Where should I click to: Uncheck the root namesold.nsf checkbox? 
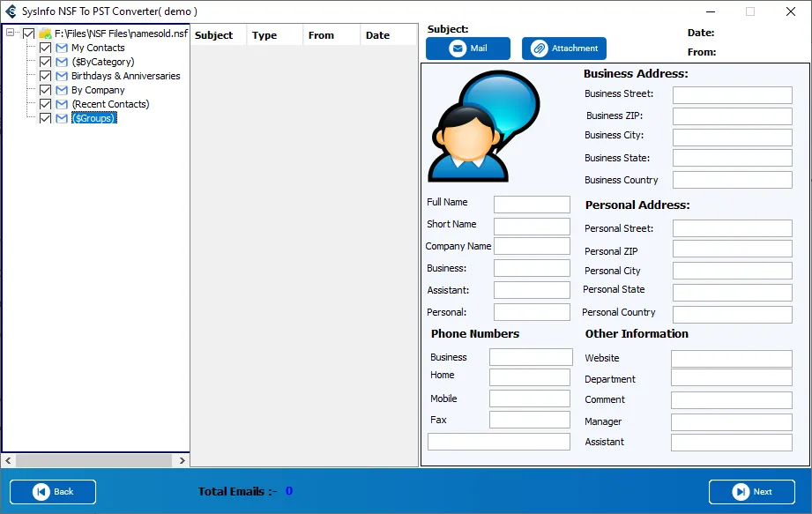(x=29, y=34)
